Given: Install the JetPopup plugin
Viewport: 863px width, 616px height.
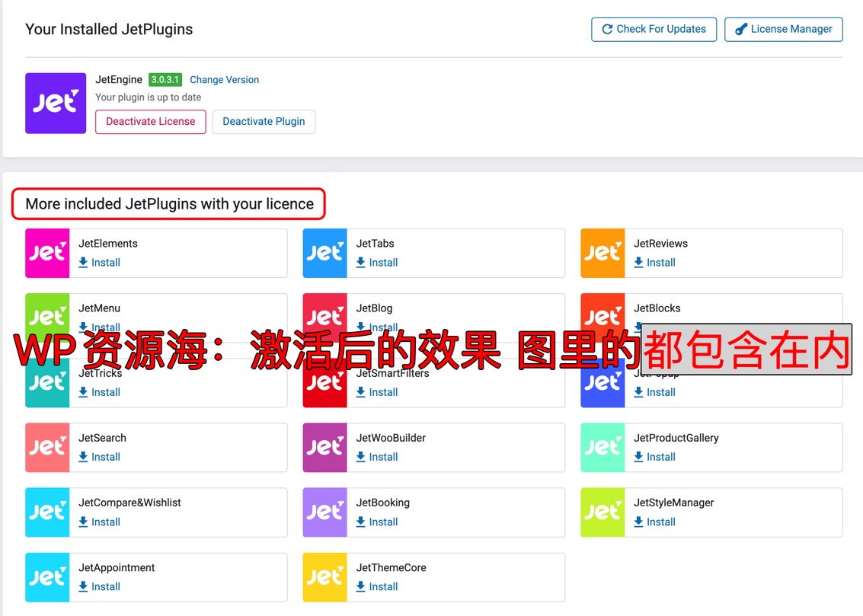Looking at the screenshot, I should [x=654, y=392].
